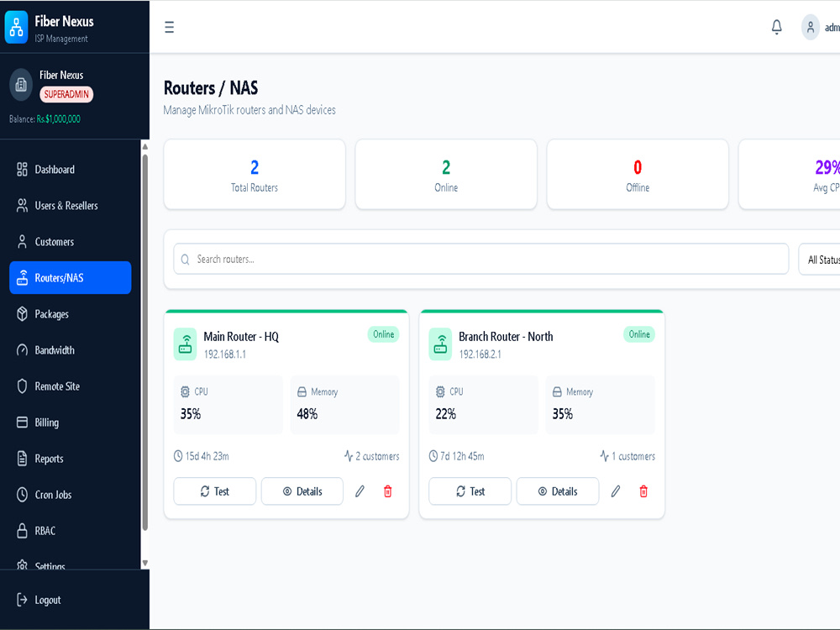The height and width of the screenshot is (630, 840).
Task: Click the RBAC padlock icon
Action: pos(22,530)
